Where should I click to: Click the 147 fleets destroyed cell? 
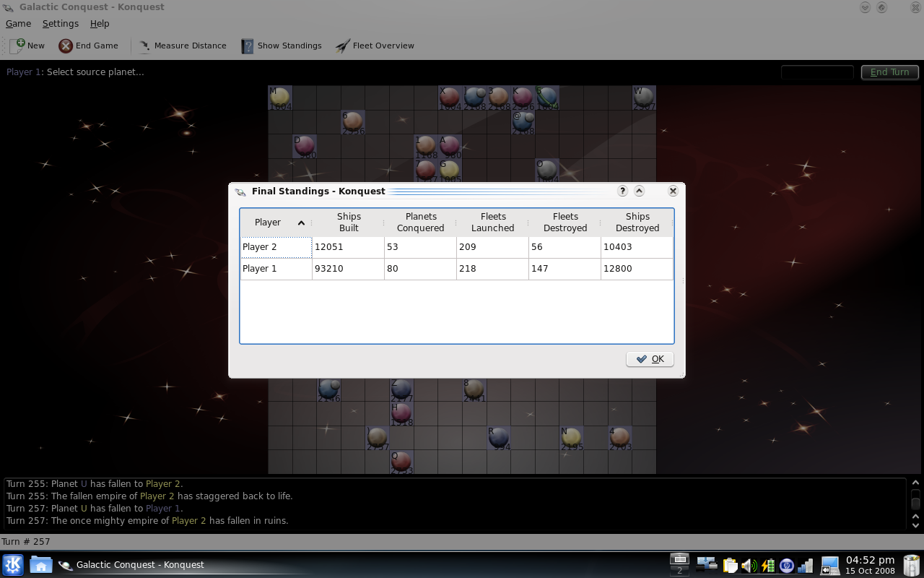[x=565, y=269]
